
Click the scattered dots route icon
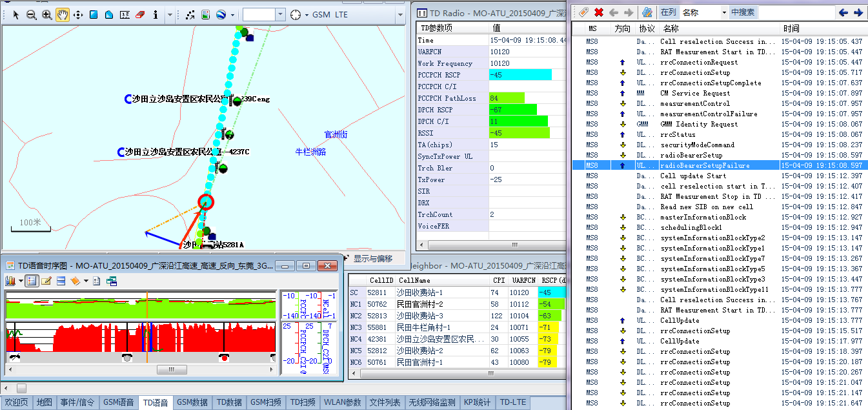pyautogui.click(x=190, y=14)
